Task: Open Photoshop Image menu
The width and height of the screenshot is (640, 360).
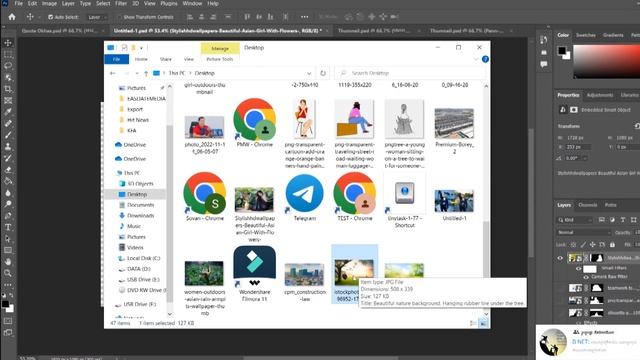Action: (49, 3)
